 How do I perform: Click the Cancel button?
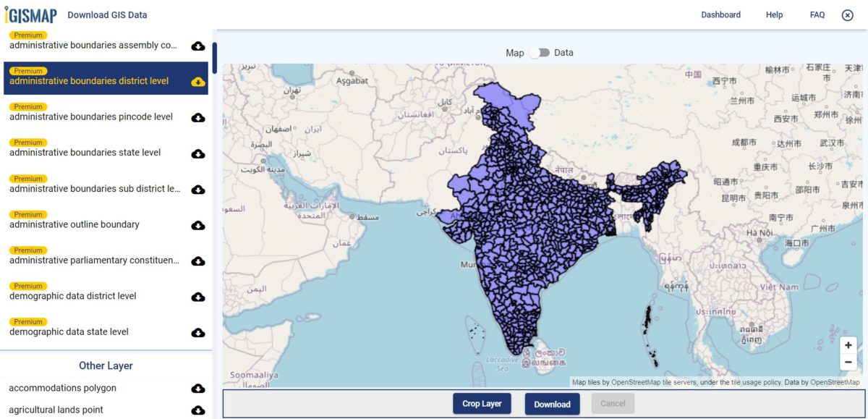click(x=613, y=403)
